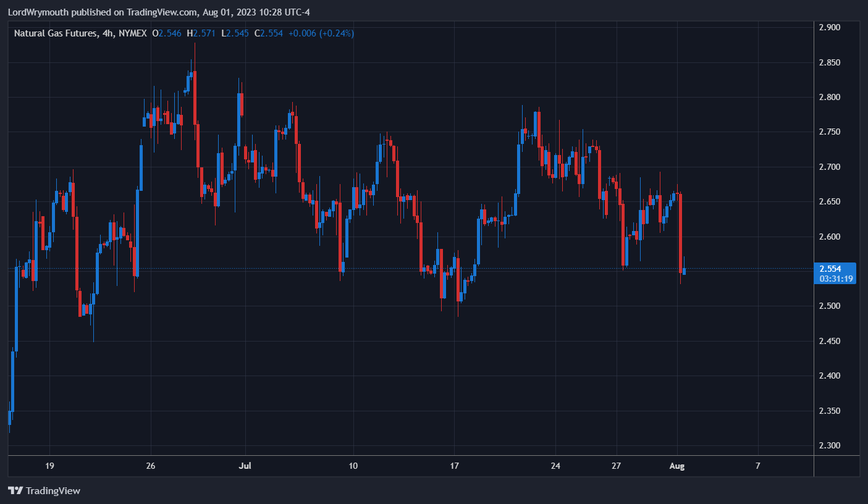Click the '10' date label on time axis

coord(353,465)
